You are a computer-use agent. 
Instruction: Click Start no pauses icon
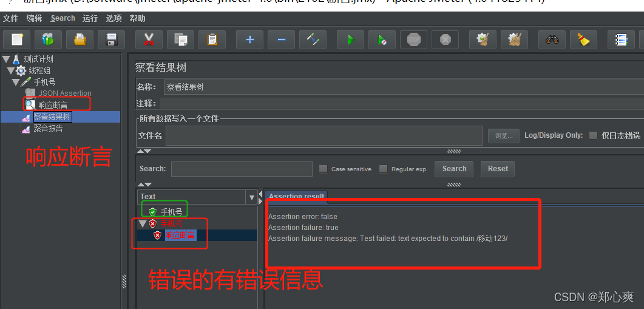point(382,39)
